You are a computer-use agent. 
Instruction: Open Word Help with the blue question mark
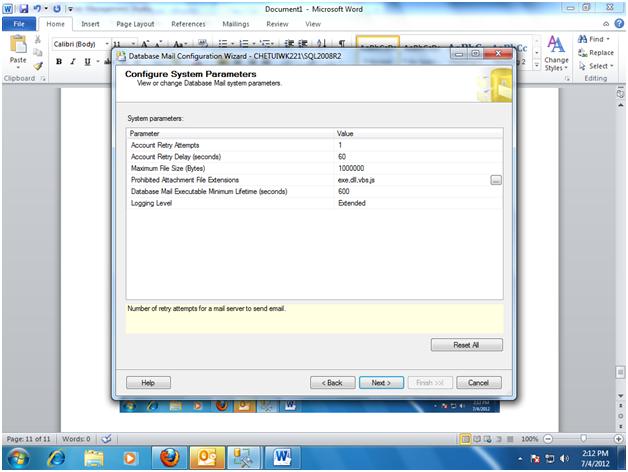tap(619, 24)
